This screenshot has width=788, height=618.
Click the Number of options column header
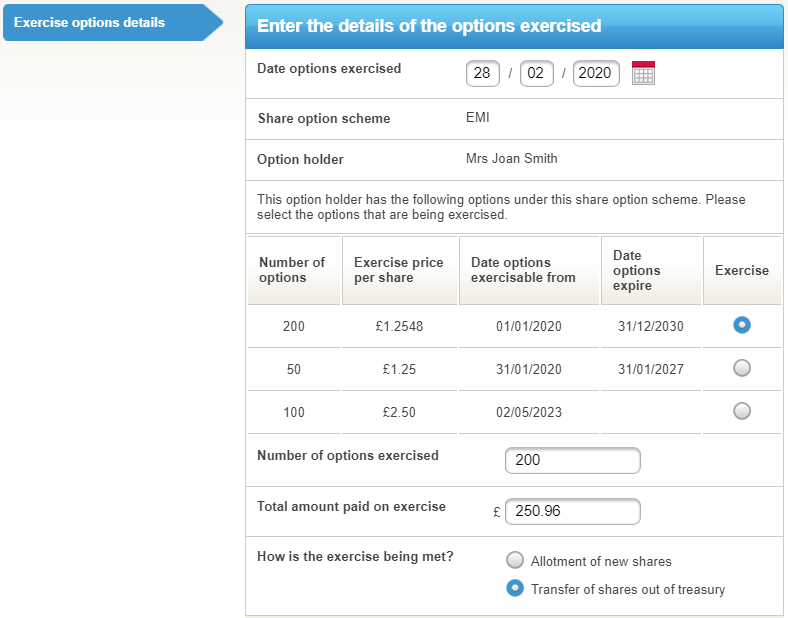[x=292, y=270]
